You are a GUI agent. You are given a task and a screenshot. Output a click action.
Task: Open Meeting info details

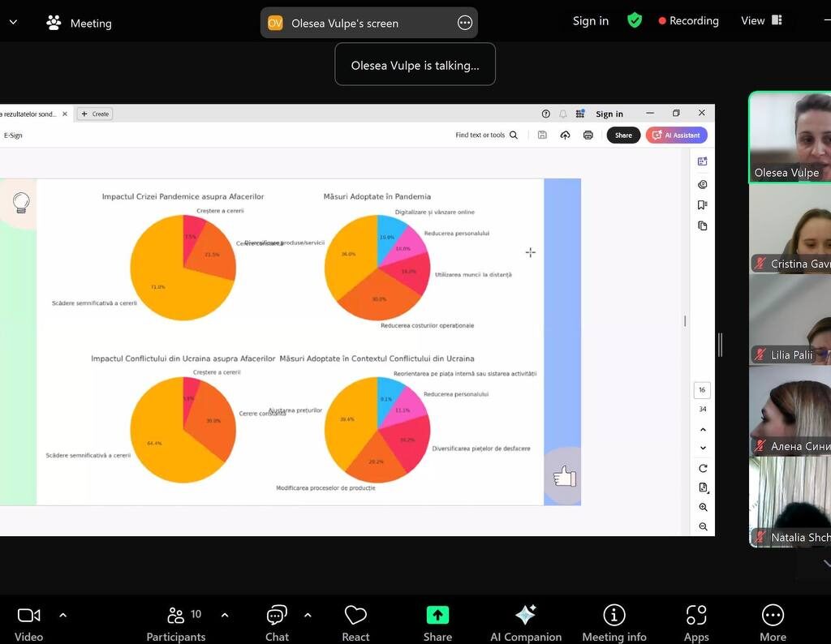pyautogui.click(x=614, y=622)
